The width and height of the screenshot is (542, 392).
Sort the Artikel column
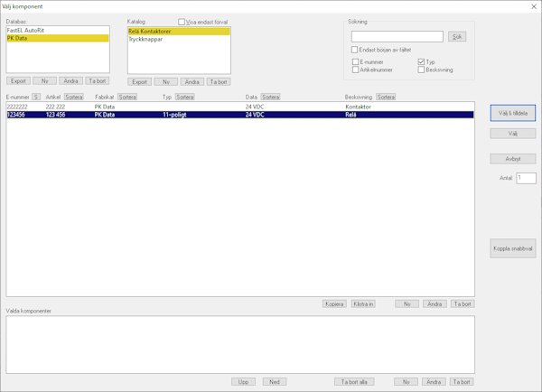point(74,97)
